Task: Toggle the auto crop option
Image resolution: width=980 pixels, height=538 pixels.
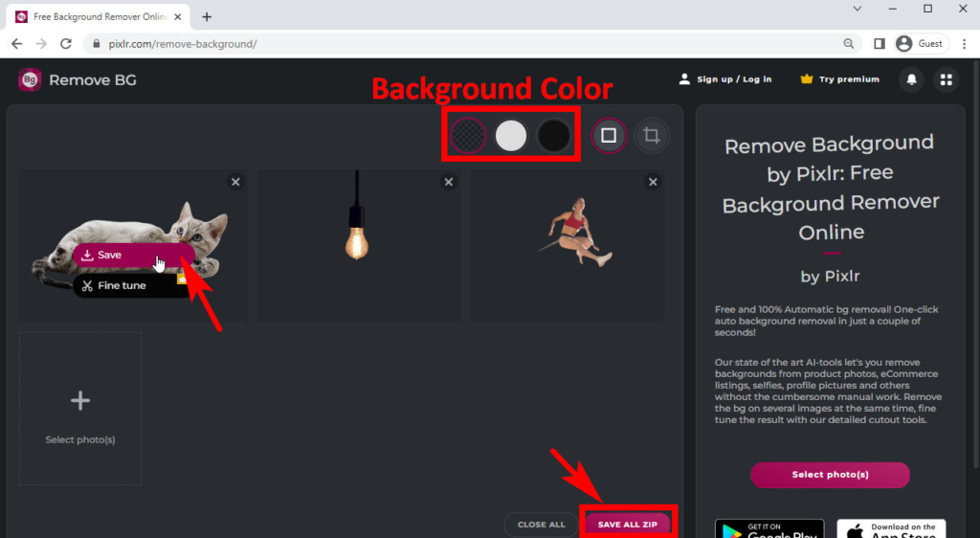Action: [x=651, y=136]
